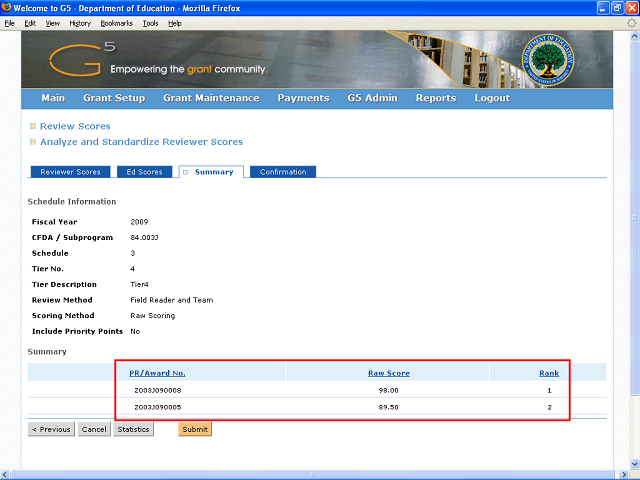Go to the Confirmation tab
Image resolution: width=640 pixels, height=480 pixels.
283,172
